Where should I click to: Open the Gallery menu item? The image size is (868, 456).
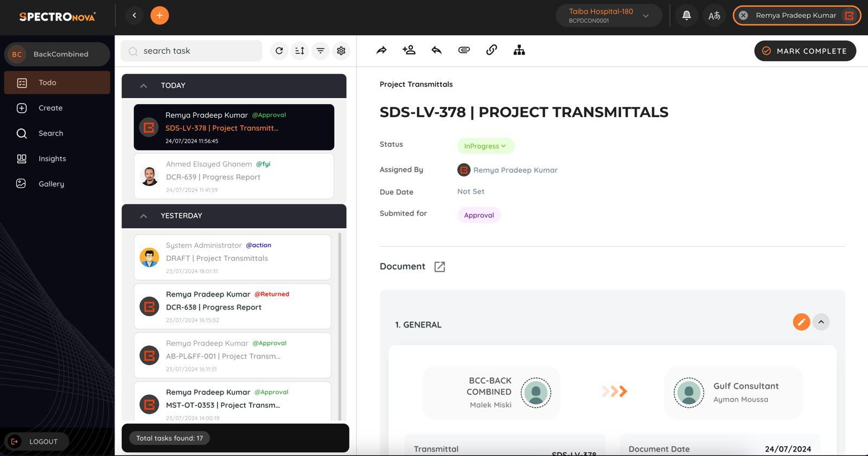(57, 184)
